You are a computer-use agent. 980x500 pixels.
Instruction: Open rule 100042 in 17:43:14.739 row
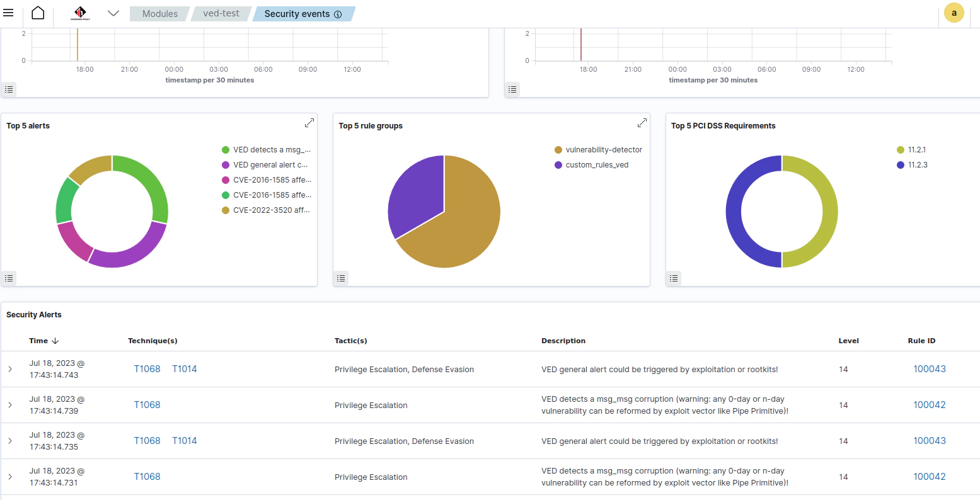click(x=930, y=405)
